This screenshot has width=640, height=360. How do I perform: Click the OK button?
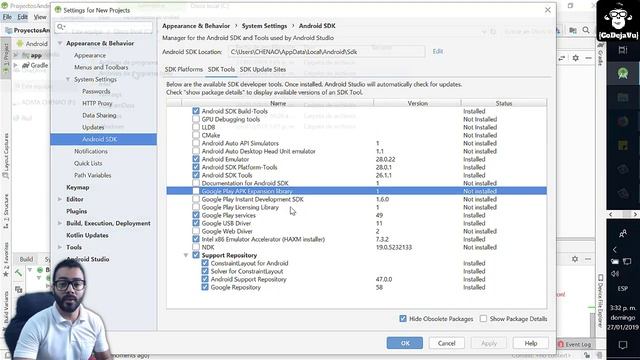pyautogui.click(x=404, y=343)
